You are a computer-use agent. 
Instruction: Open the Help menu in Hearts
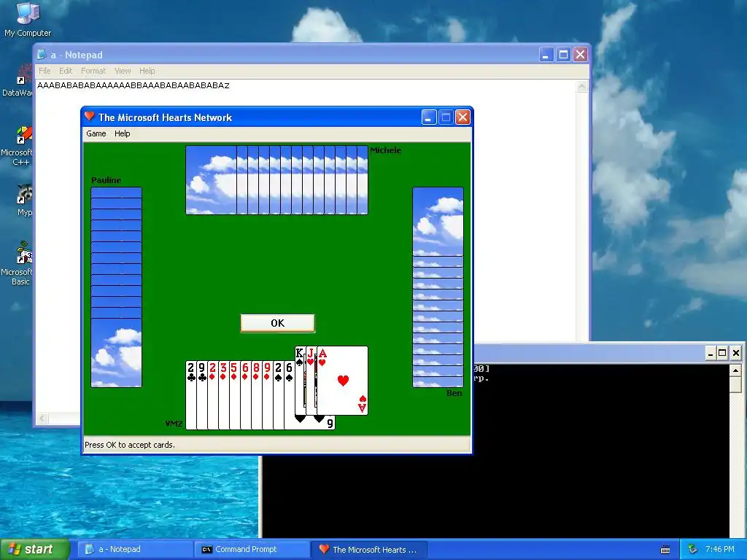coord(122,134)
